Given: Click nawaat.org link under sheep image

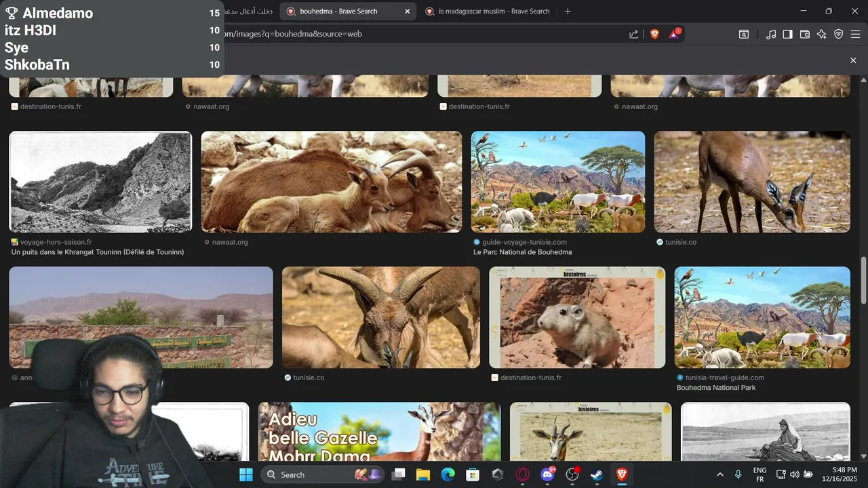Looking at the screenshot, I should click(230, 242).
